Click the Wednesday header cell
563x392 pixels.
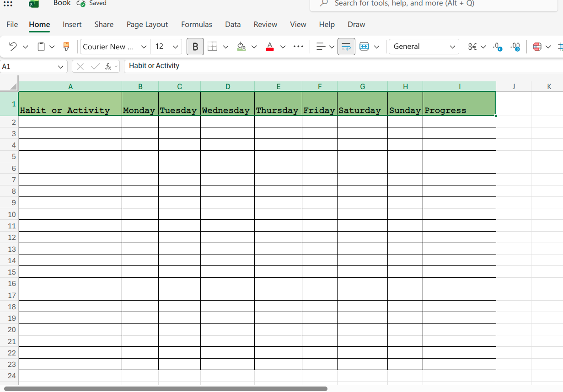pyautogui.click(x=227, y=104)
